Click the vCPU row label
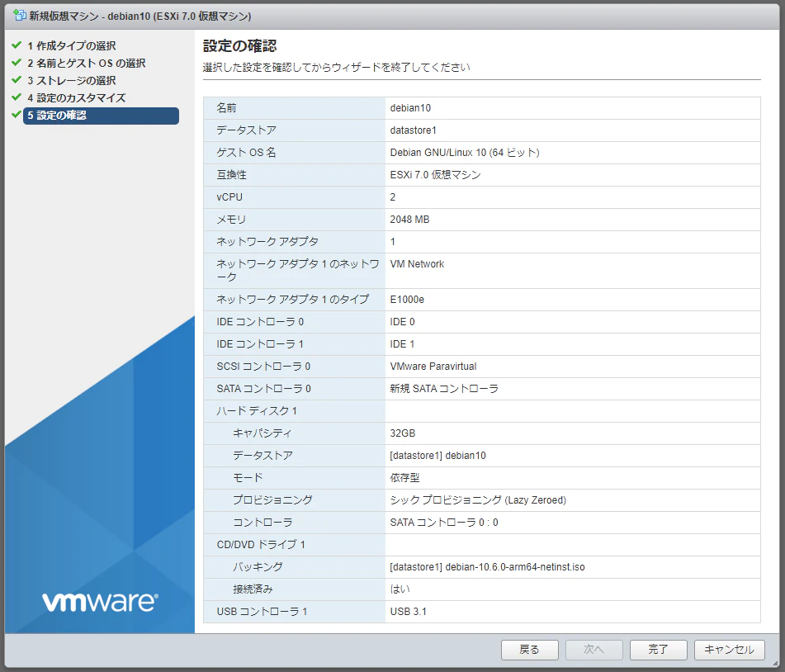Image resolution: width=785 pixels, height=672 pixels. [x=229, y=197]
